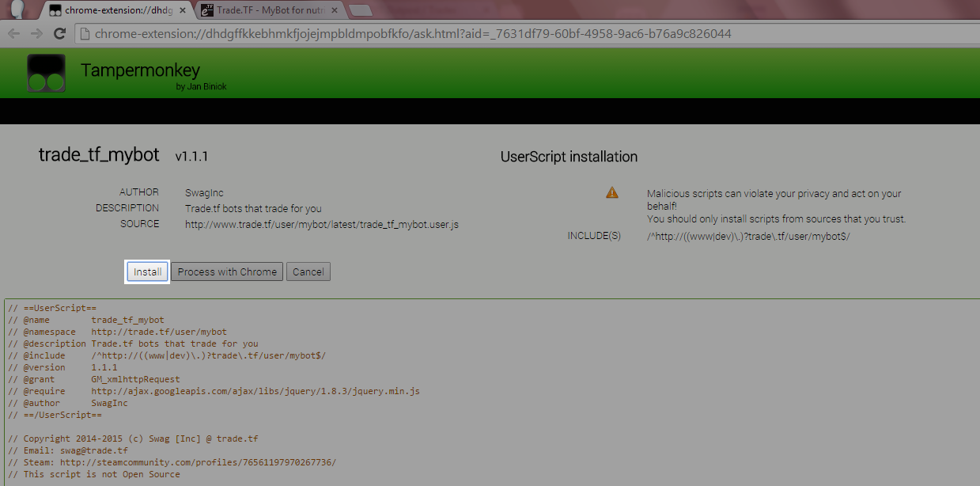This screenshot has width=980, height=486.
Task: Click 'UserScript installation' heading
Action: (x=569, y=157)
